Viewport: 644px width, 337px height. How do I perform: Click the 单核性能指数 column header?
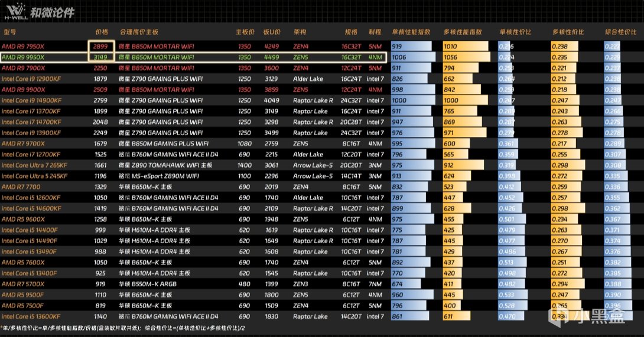click(x=411, y=32)
